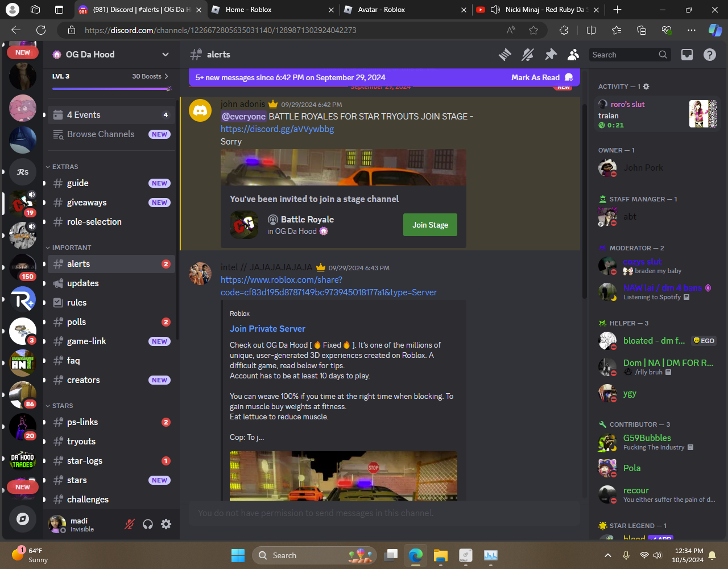The height and width of the screenshot is (569, 728).
Task: Toggle deafen headphones in user panel
Action: [148, 524]
